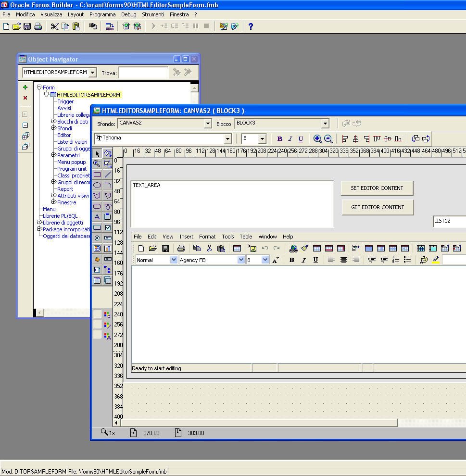
Task: Open the Table menu in HTML editor
Action: coord(246,237)
